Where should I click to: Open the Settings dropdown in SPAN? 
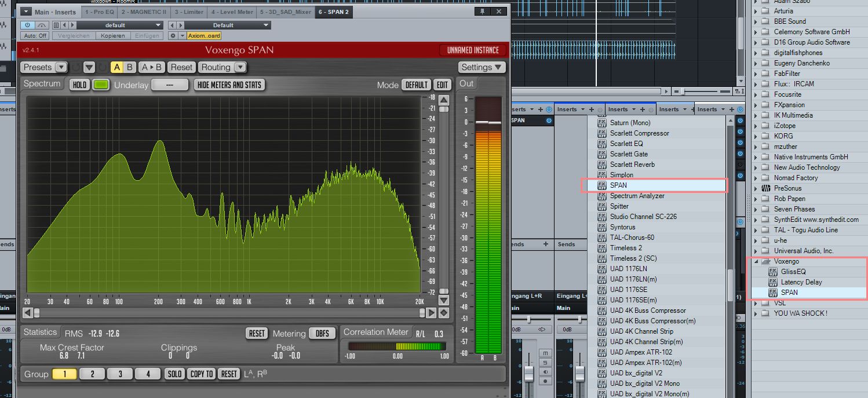pos(482,67)
